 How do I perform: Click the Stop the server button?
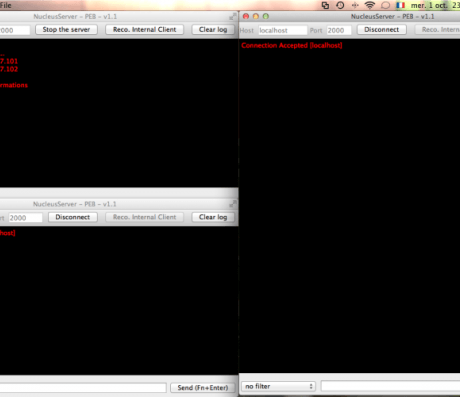[66, 30]
